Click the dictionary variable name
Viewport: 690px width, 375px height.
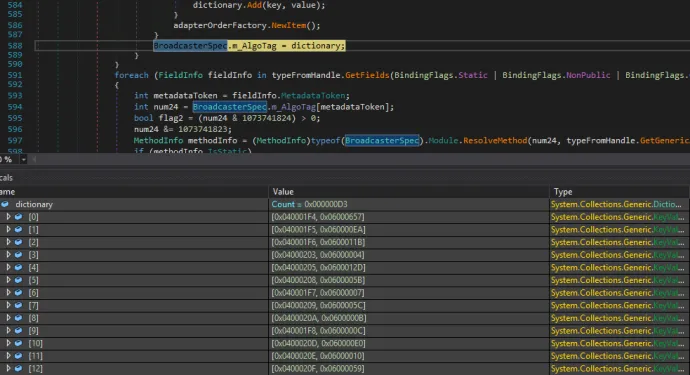pos(34,204)
